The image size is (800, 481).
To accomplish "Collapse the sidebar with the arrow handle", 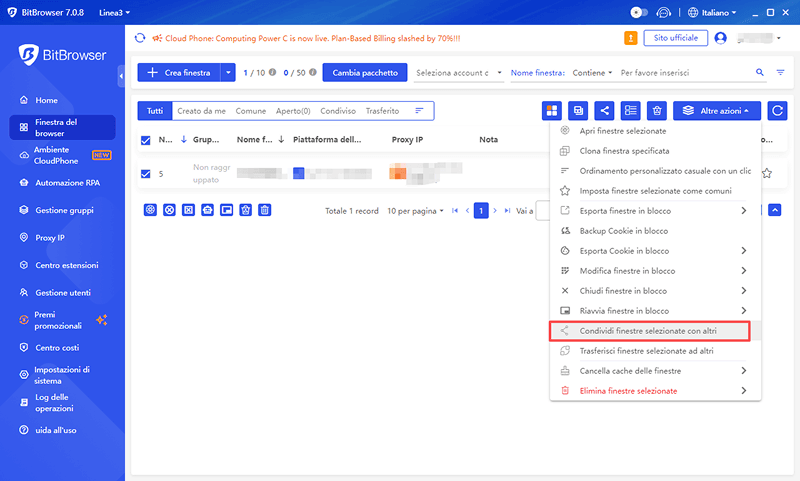I will (x=121, y=74).
